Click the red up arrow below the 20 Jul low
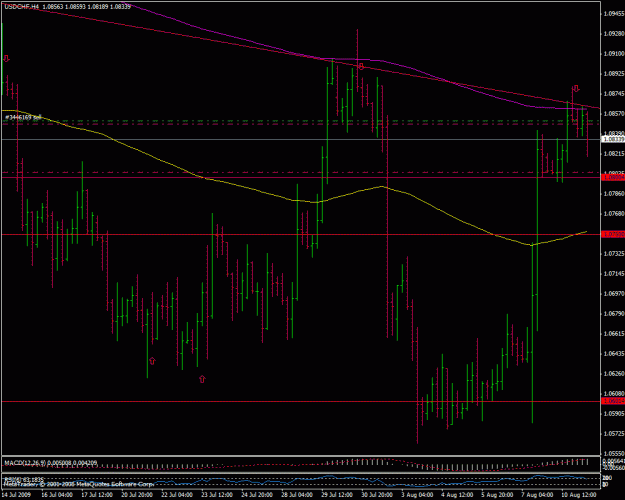Image resolution: width=625 pixels, height=500 pixels. click(x=152, y=361)
